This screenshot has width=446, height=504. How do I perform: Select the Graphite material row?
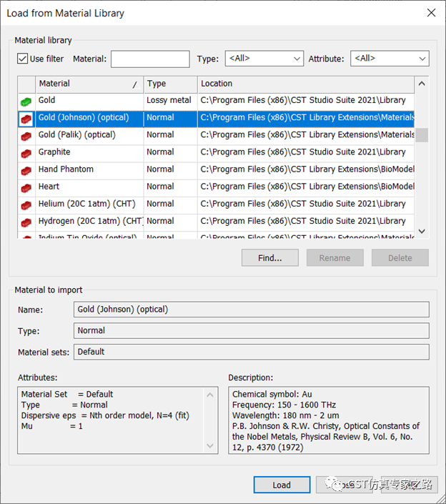(216, 154)
